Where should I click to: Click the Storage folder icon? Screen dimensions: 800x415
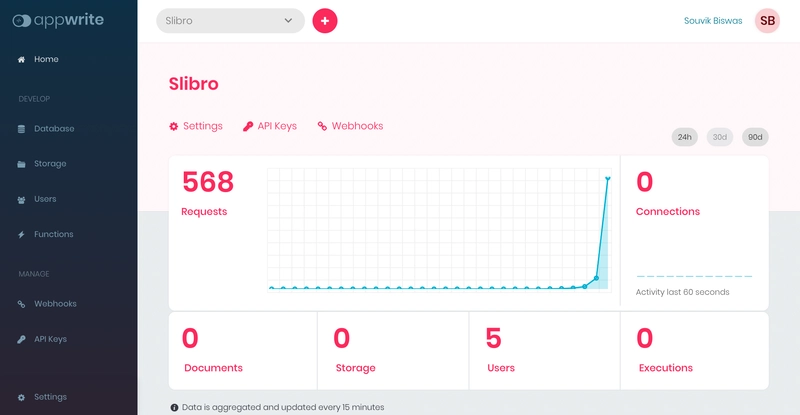click(22, 164)
